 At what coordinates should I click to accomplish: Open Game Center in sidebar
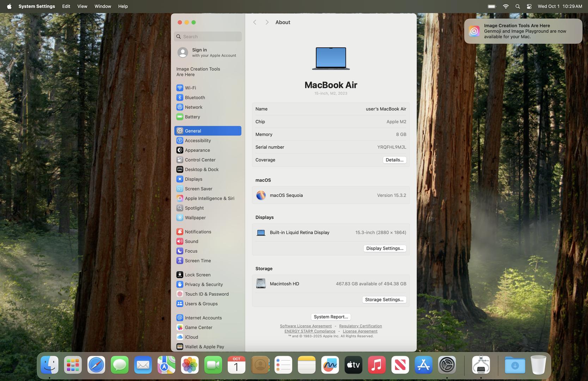coord(198,327)
